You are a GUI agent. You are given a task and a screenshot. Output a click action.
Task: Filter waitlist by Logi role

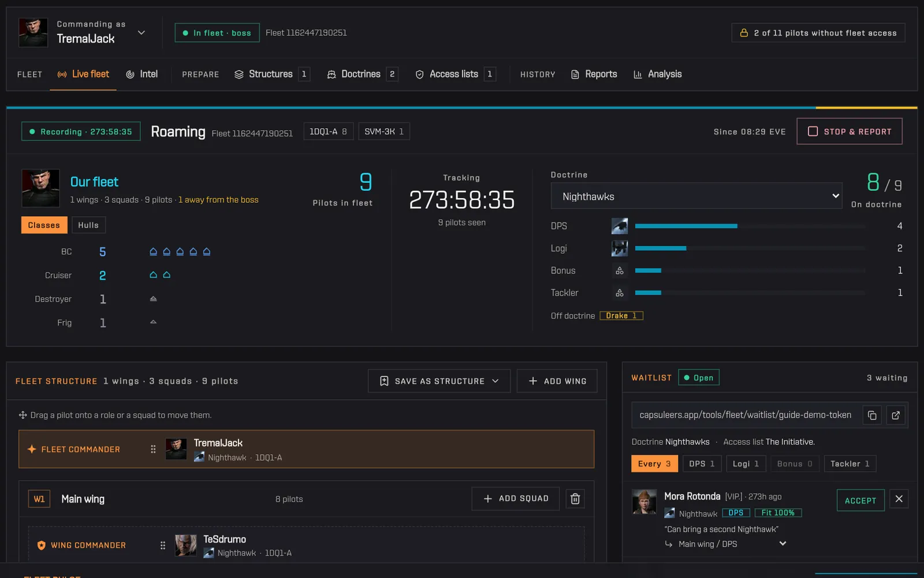pyautogui.click(x=746, y=464)
